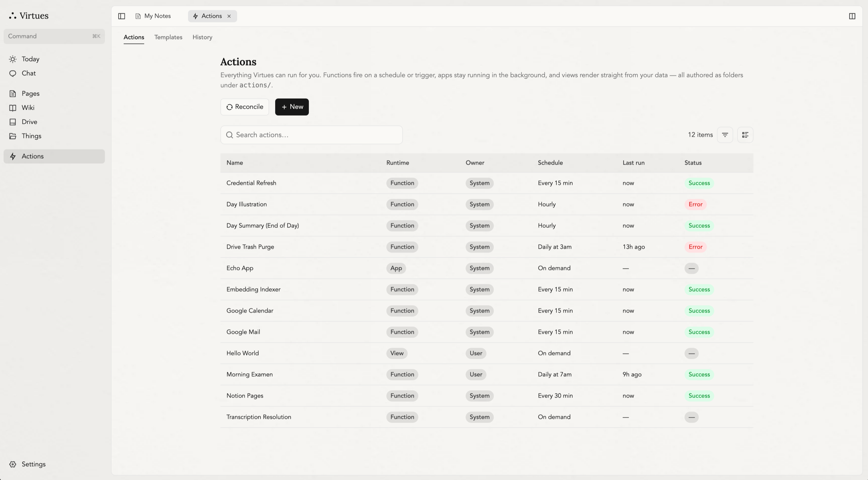Click the System badge for Google Calendar

coord(479,311)
